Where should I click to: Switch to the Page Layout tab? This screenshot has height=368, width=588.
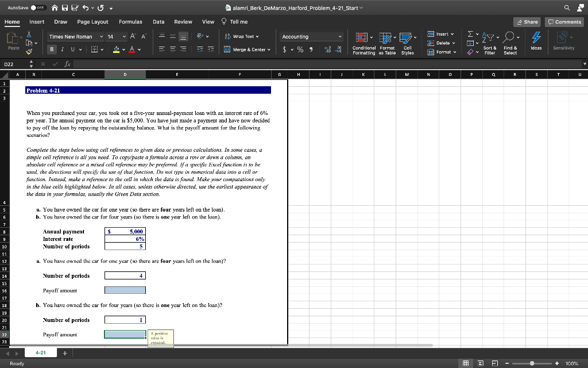(92, 22)
